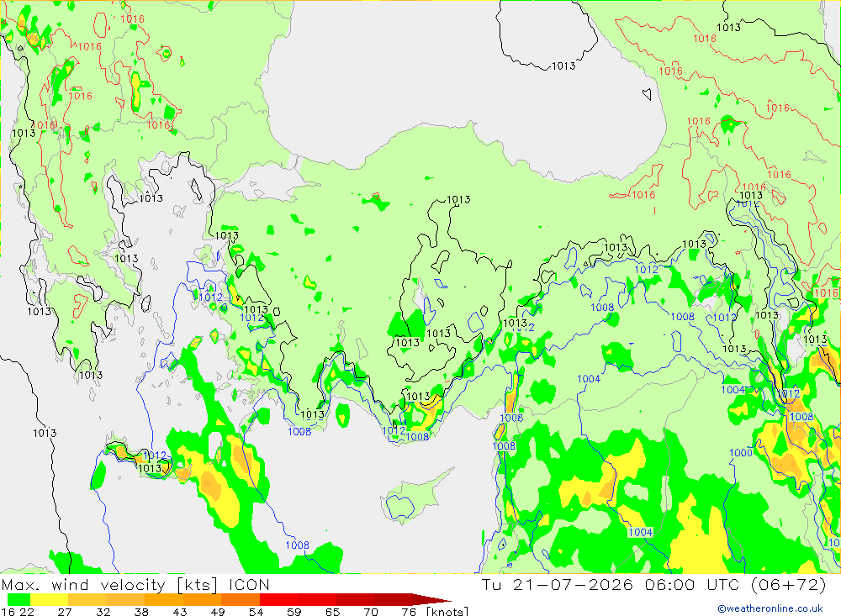Click the legend value '16'

7,612
